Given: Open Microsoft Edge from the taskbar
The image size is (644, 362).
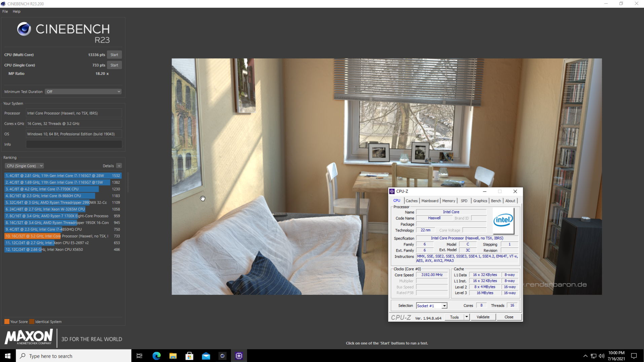Looking at the screenshot, I should tap(156, 356).
